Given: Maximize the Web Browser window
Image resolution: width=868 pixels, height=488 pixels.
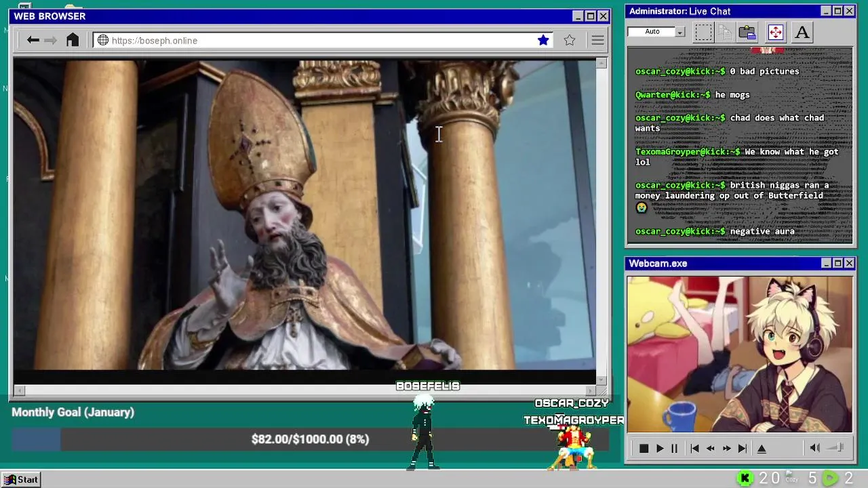Looking at the screenshot, I should coord(591,16).
